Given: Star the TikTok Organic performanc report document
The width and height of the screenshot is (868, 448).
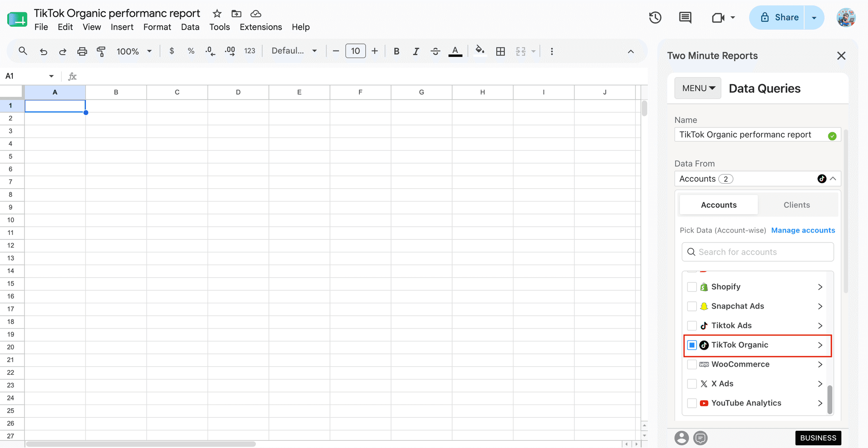Looking at the screenshot, I should [x=217, y=14].
